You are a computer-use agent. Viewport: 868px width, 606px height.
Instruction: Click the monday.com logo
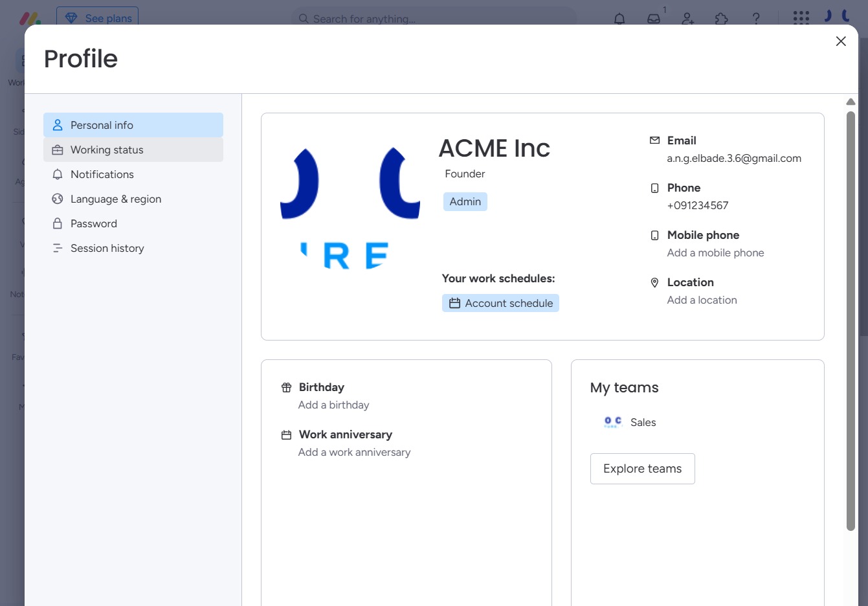tap(30, 18)
